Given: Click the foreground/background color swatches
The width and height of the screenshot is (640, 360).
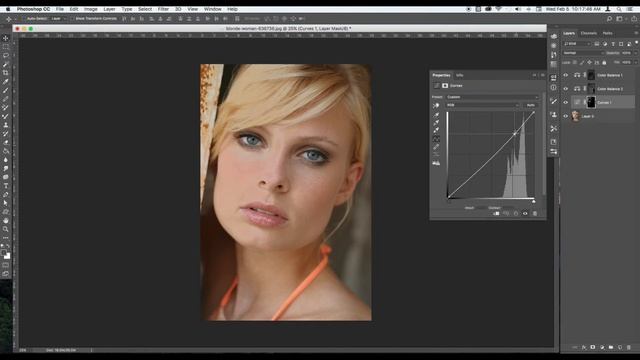Looking at the screenshot, I should pyautogui.click(x=6, y=254).
